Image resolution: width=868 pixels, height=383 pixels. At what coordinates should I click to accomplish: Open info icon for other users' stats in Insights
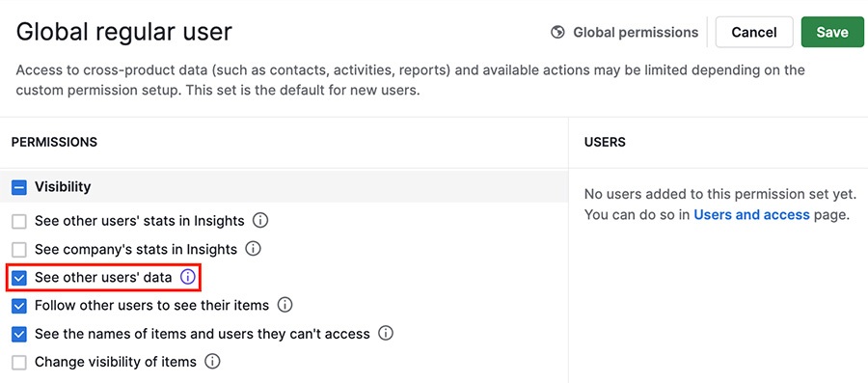click(260, 221)
